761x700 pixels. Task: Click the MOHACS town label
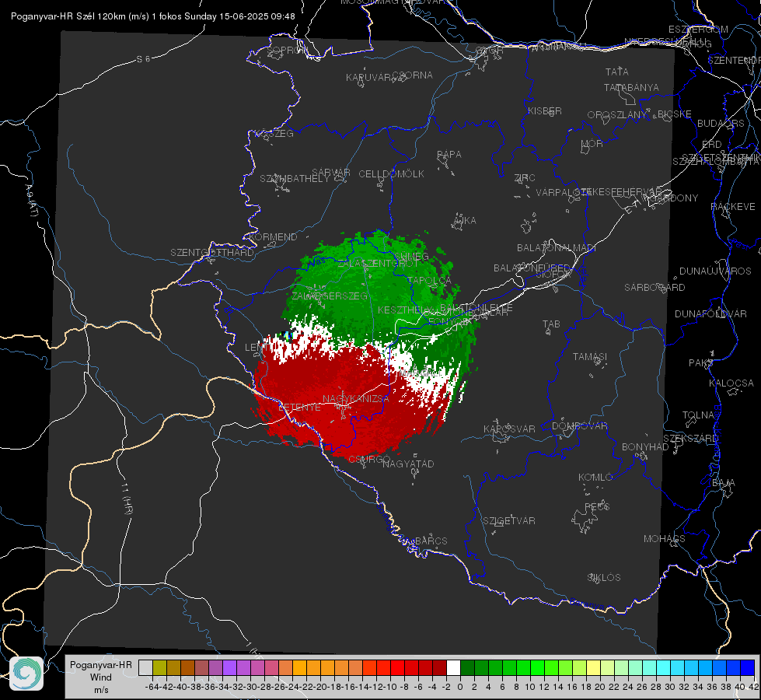[x=664, y=539]
